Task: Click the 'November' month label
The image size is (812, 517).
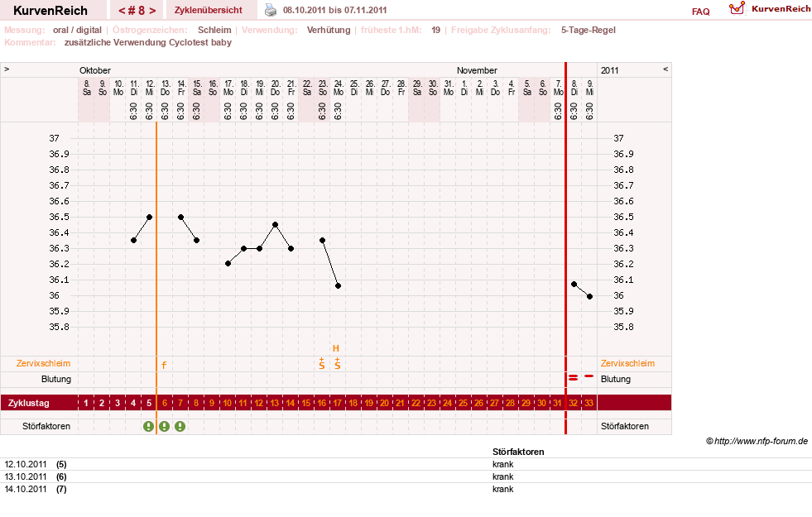Action: (477, 70)
